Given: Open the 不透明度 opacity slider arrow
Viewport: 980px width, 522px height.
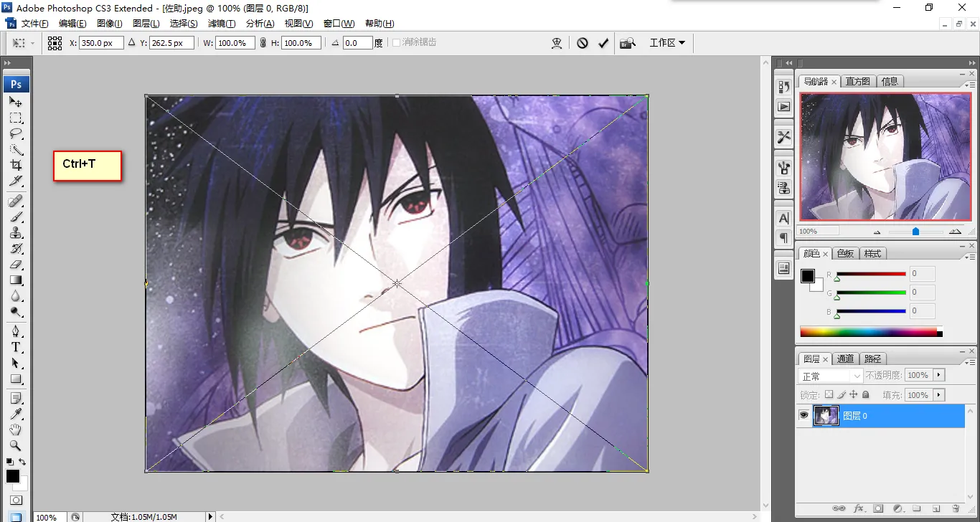Looking at the screenshot, I should point(939,375).
